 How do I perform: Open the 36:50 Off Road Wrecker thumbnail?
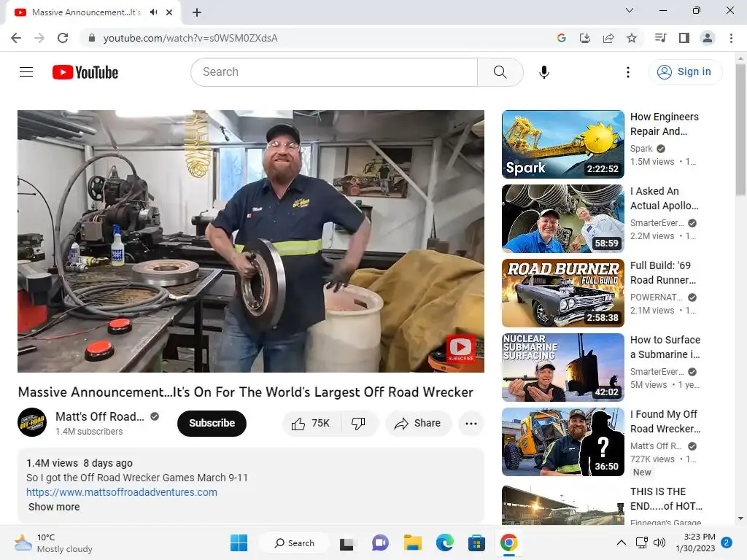click(x=562, y=441)
